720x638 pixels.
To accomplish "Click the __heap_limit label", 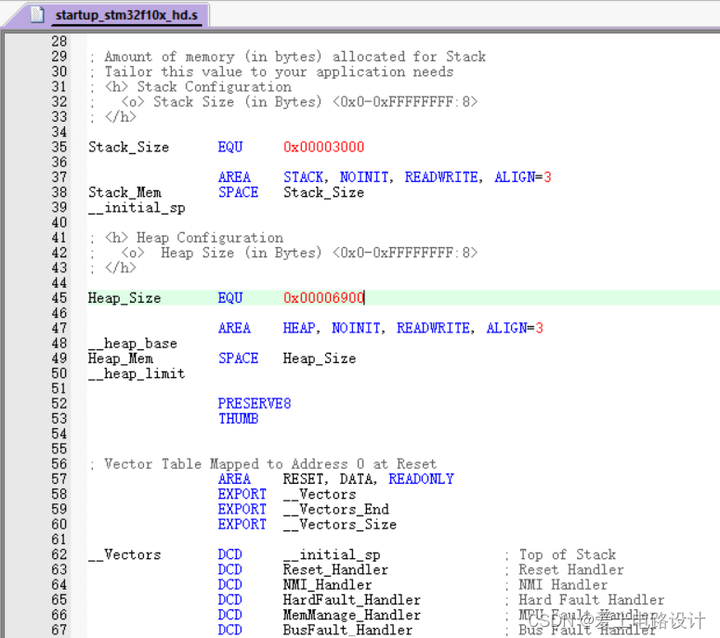I will pos(137,373).
